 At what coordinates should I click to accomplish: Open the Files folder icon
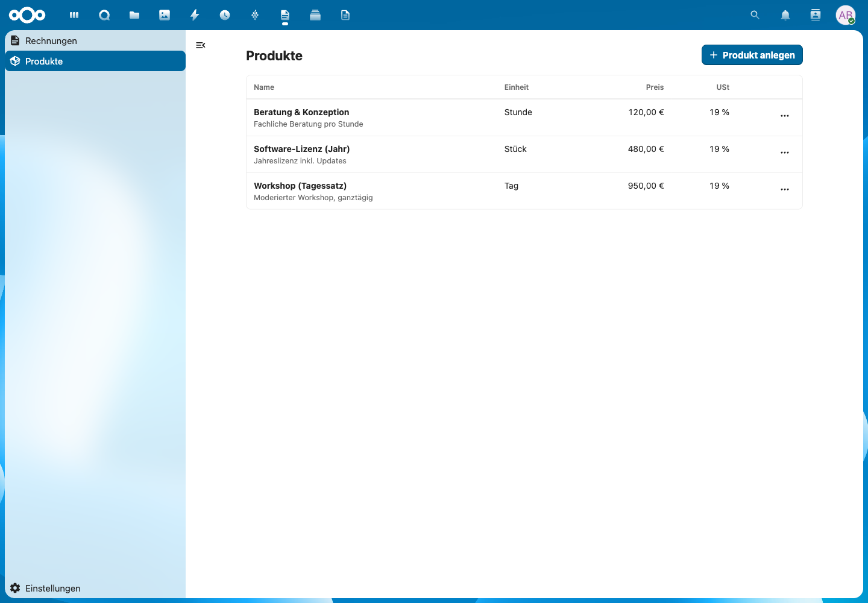click(134, 15)
